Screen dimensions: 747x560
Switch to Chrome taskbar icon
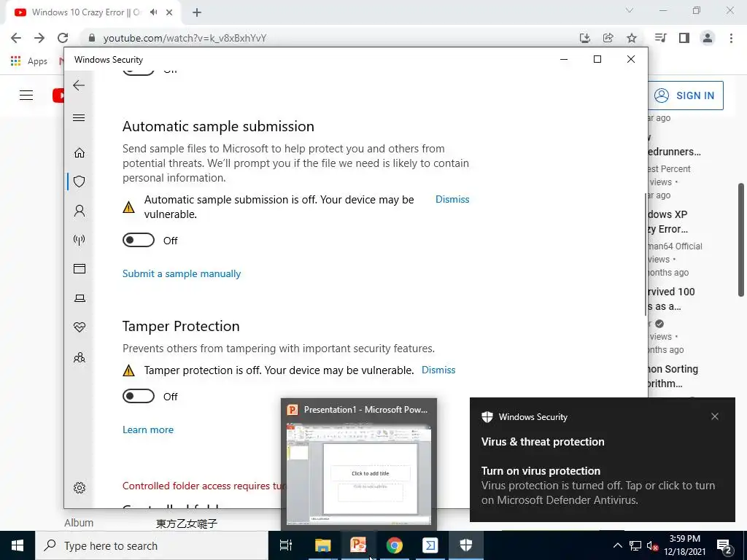click(x=394, y=545)
